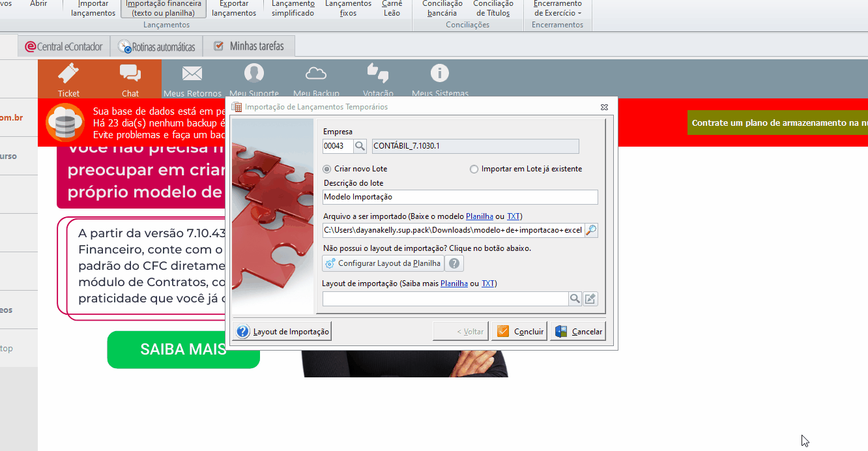Open the Ticket icon
The width and height of the screenshot is (868, 451).
(68, 72)
